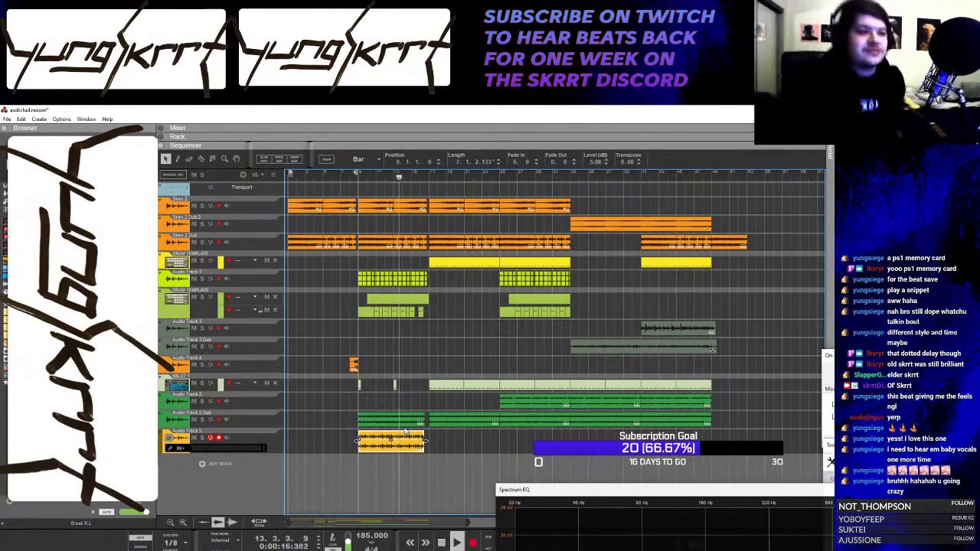Select the largest waveform zoom icon
This screenshot has height=551, width=980.
[x=233, y=523]
